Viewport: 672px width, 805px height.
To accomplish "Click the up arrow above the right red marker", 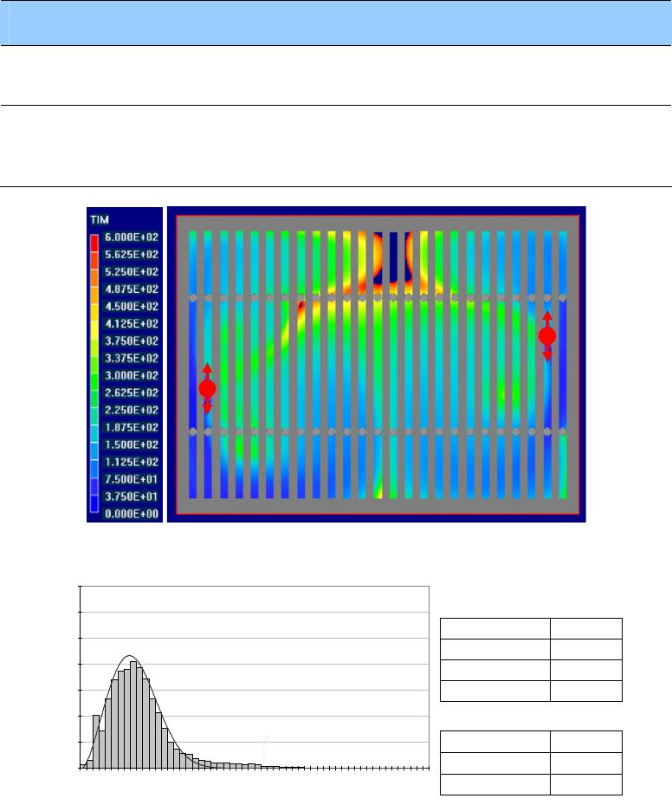I will click(x=546, y=317).
